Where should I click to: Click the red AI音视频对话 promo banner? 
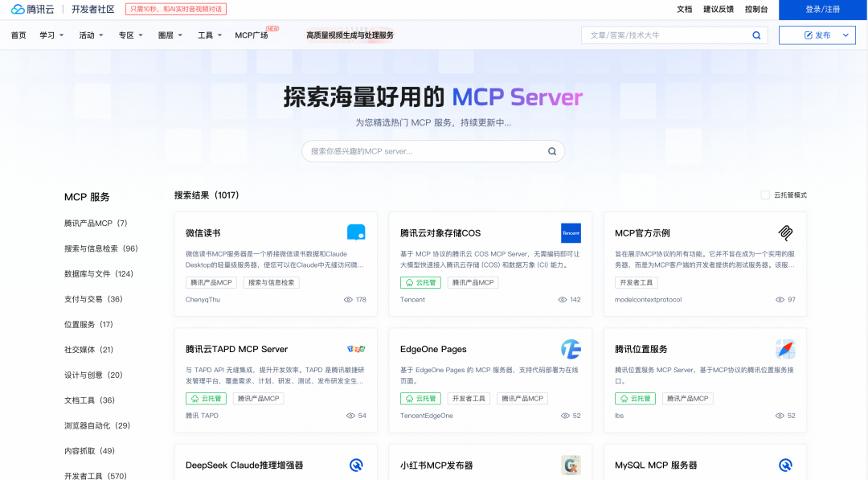pyautogui.click(x=176, y=10)
